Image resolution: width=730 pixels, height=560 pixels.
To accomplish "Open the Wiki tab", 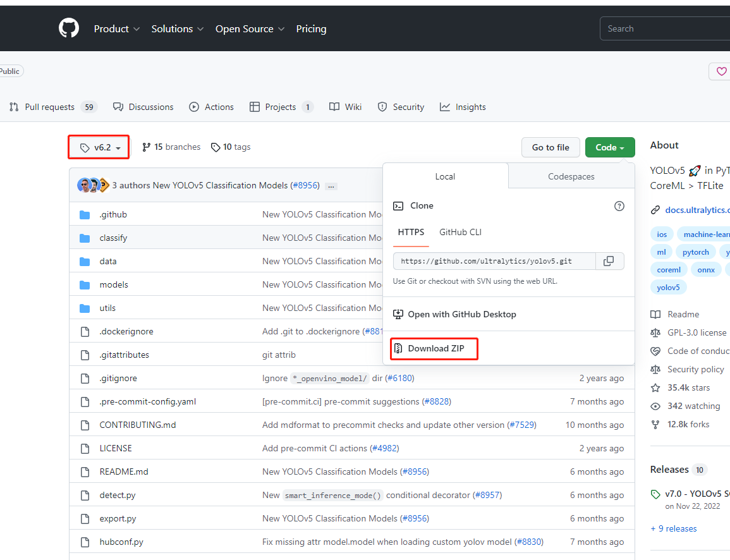I will click(346, 107).
